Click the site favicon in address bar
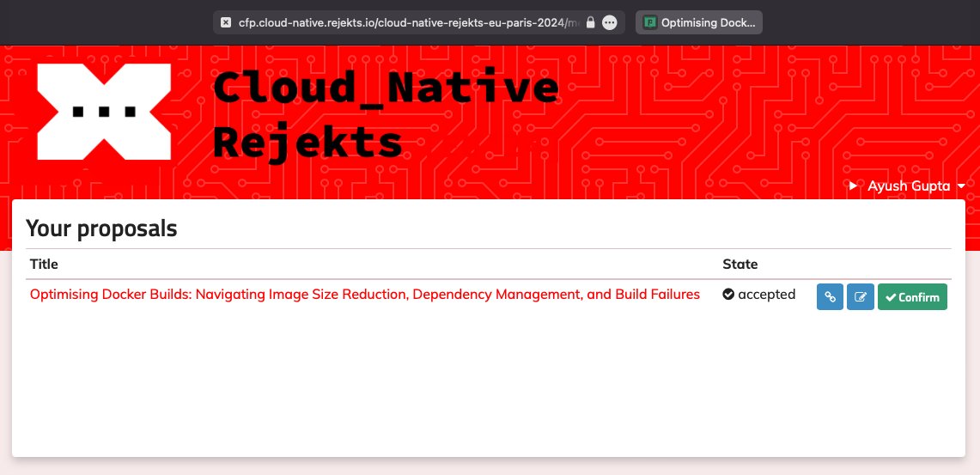Screen dimensions: 980x475 pos(226,22)
